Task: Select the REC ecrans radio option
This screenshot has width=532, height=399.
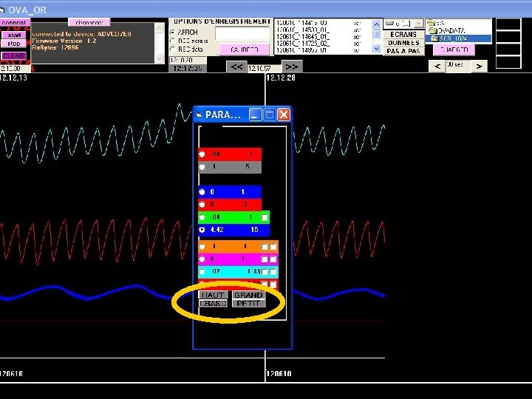Action: pyautogui.click(x=173, y=41)
